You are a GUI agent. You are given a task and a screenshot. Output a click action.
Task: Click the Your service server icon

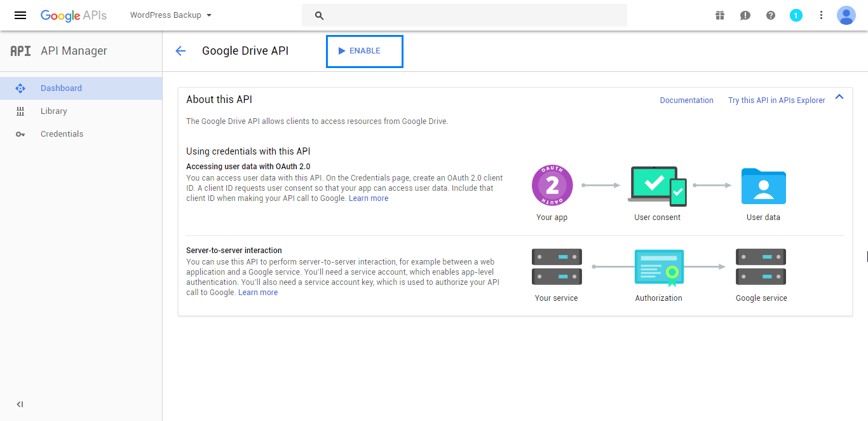pos(557,266)
